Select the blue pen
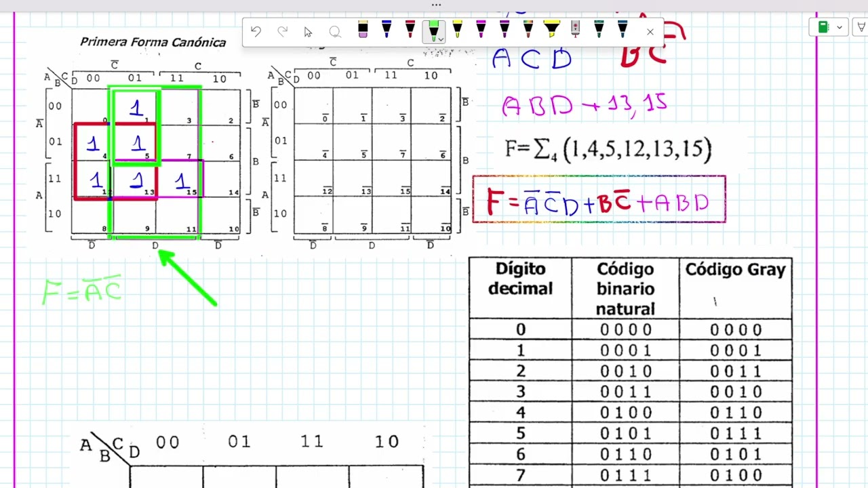 [x=387, y=29]
